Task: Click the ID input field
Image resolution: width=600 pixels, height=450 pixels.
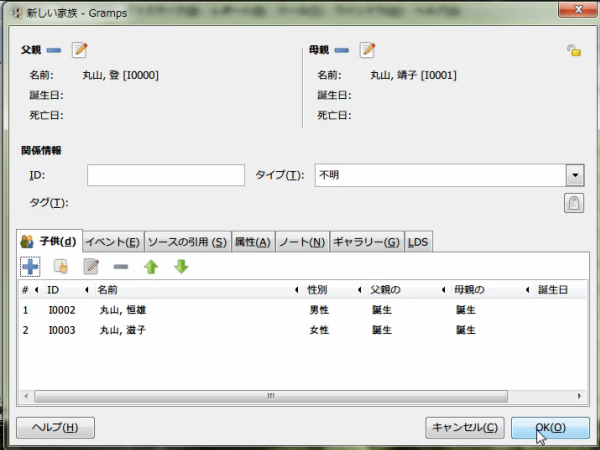Action: [165, 175]
